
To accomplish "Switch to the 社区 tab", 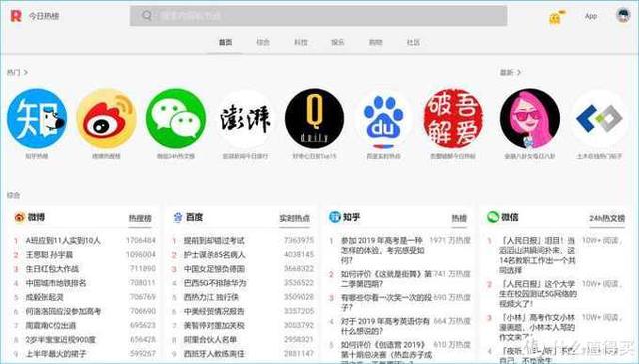I will coord(413,42).
